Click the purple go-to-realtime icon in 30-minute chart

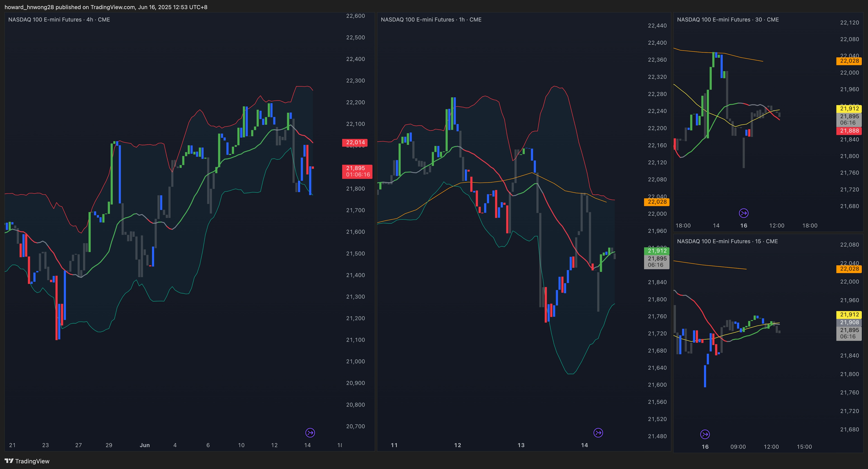(744, 213)
